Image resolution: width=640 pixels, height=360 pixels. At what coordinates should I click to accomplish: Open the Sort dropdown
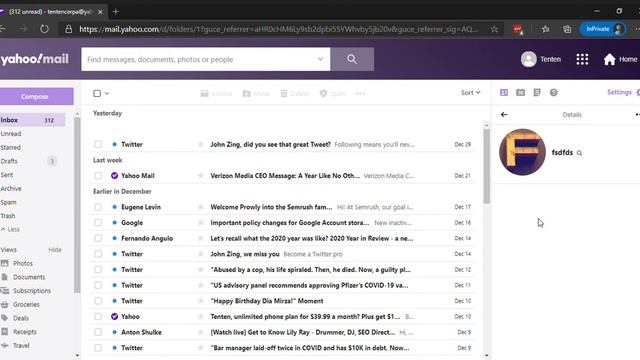coord(471,93)
